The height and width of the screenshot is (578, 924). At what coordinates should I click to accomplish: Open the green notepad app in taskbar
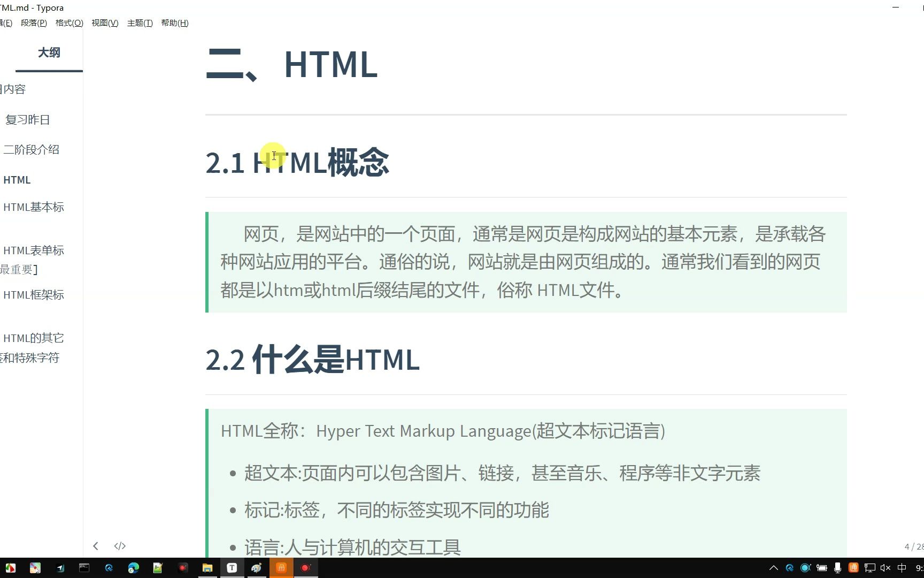(x=158, y=568)
